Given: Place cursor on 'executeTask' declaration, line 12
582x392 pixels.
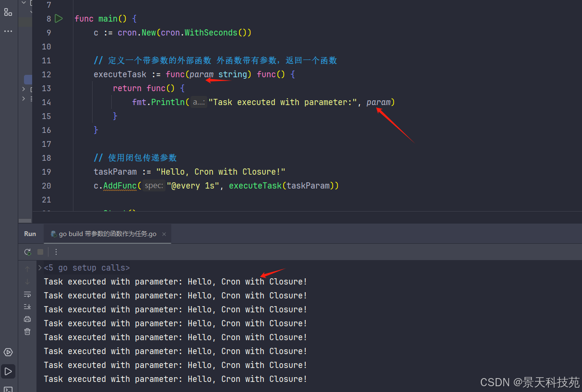Looking at the screenshot, I should coord(120,74).
